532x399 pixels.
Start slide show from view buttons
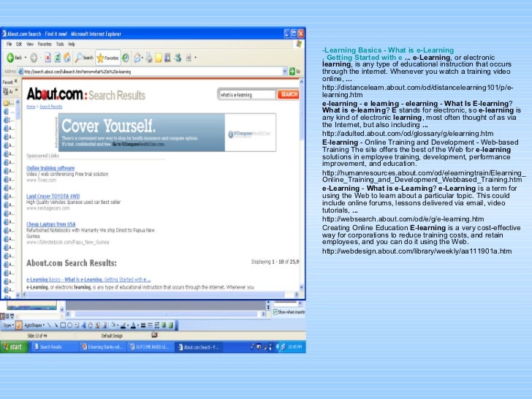pos(12,316)
